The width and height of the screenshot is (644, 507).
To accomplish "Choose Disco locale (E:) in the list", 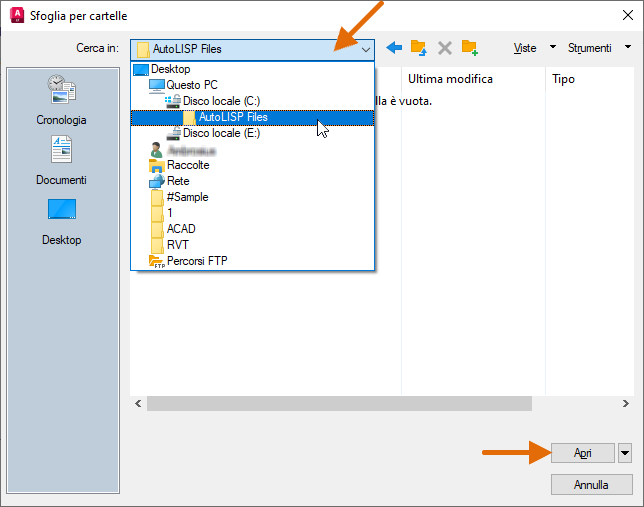I will pos(253,133).
